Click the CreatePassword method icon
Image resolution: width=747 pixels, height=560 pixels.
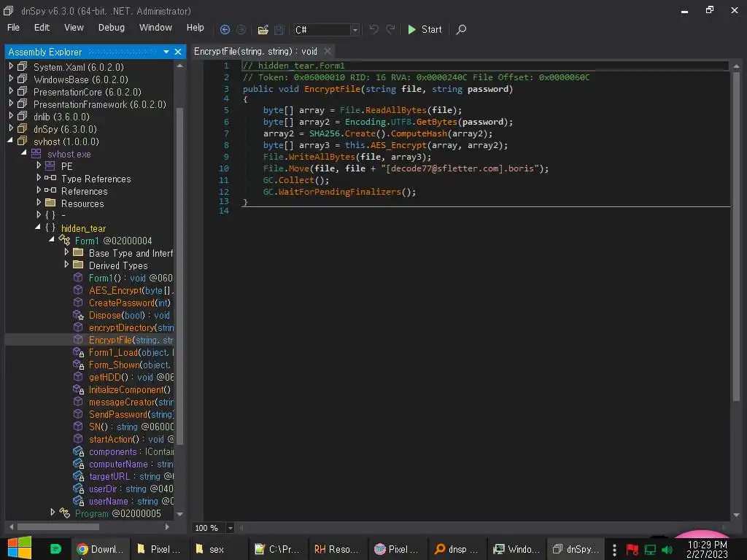click(x=78, y=302)
